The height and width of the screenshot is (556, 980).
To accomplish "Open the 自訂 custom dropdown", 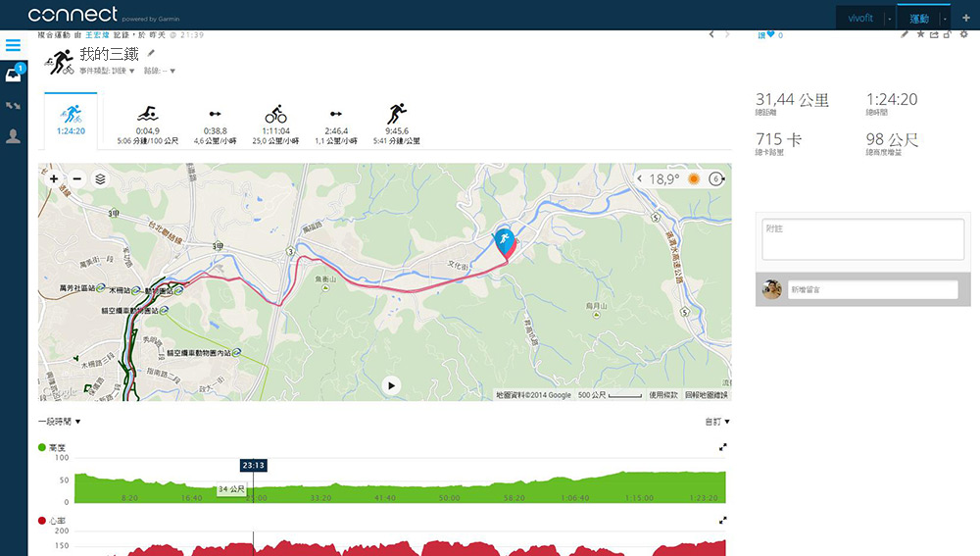I will [x=717, y=422].
